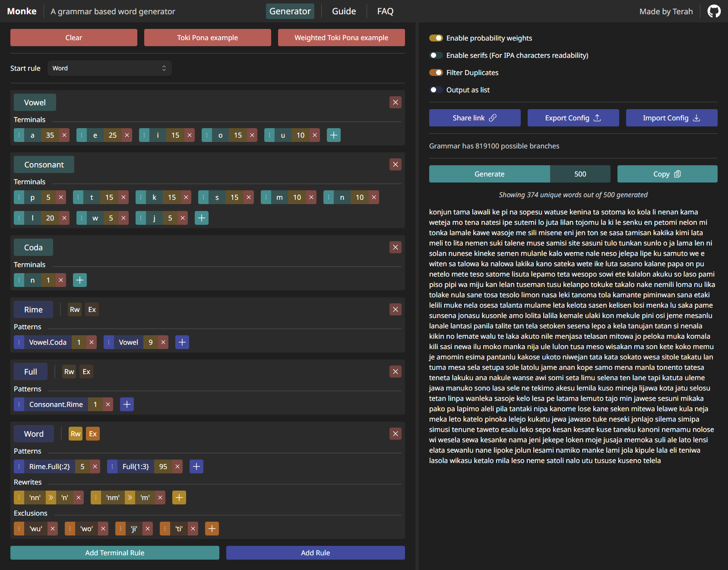Open the GitHub repository icon
728x570 pixels.
714,11
